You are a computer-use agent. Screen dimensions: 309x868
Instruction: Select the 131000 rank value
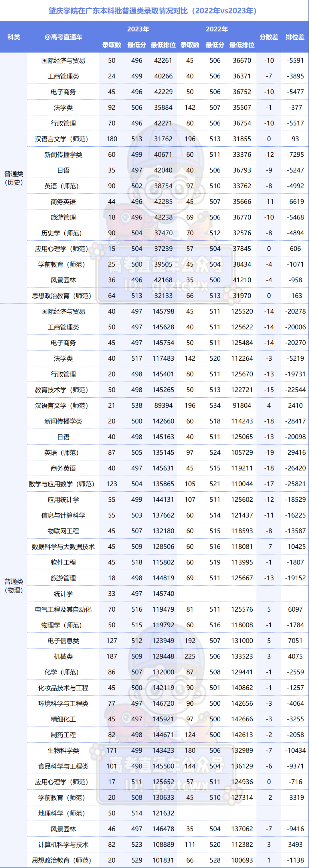pos(242,640)
